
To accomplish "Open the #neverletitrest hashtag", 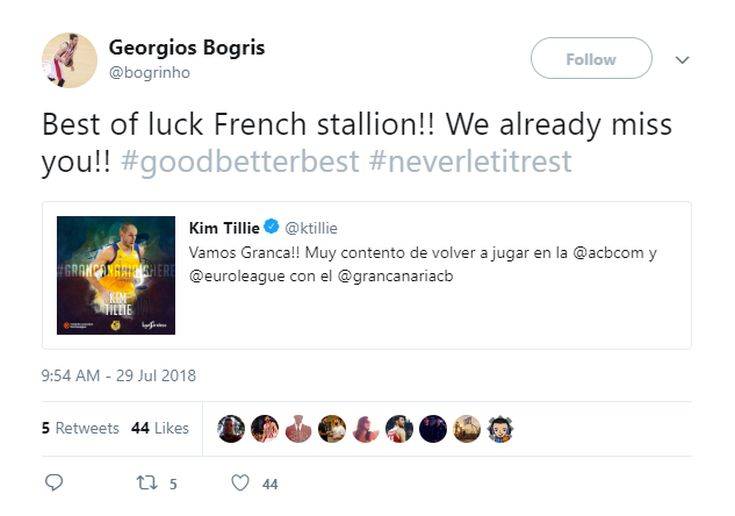I will tap(470, 162).
